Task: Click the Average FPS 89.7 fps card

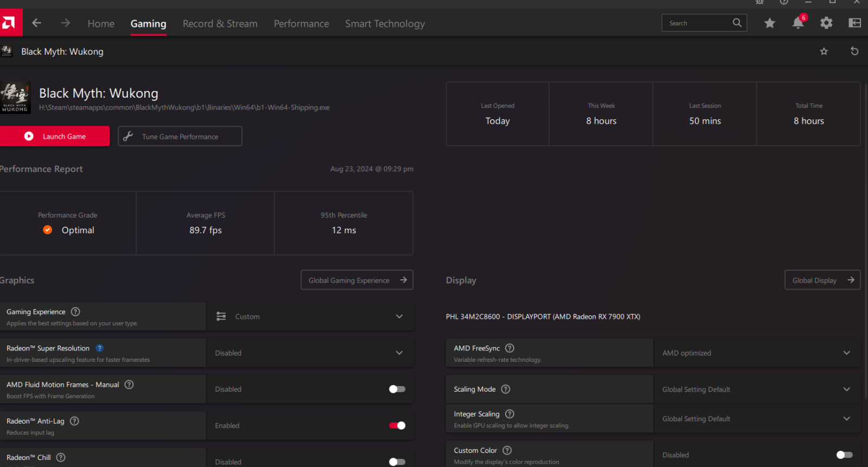Action: tap(206, 223)
